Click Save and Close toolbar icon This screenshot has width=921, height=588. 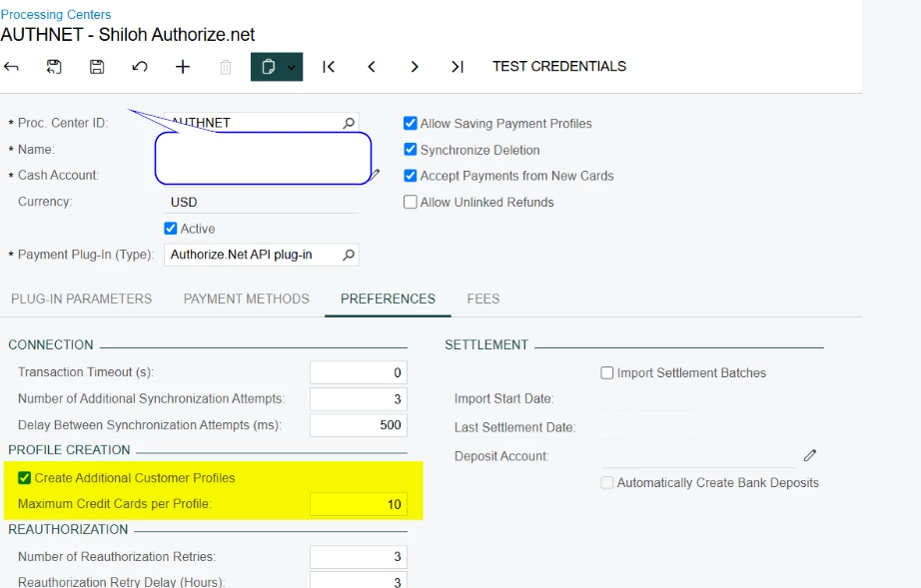[54, 67]
